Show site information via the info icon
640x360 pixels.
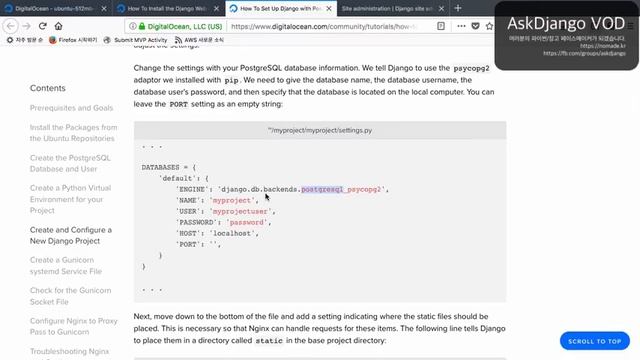click(133, 26)
